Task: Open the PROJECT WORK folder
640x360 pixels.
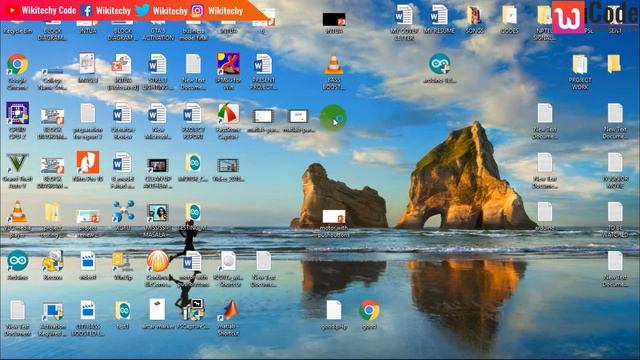Action: [580, 65]
